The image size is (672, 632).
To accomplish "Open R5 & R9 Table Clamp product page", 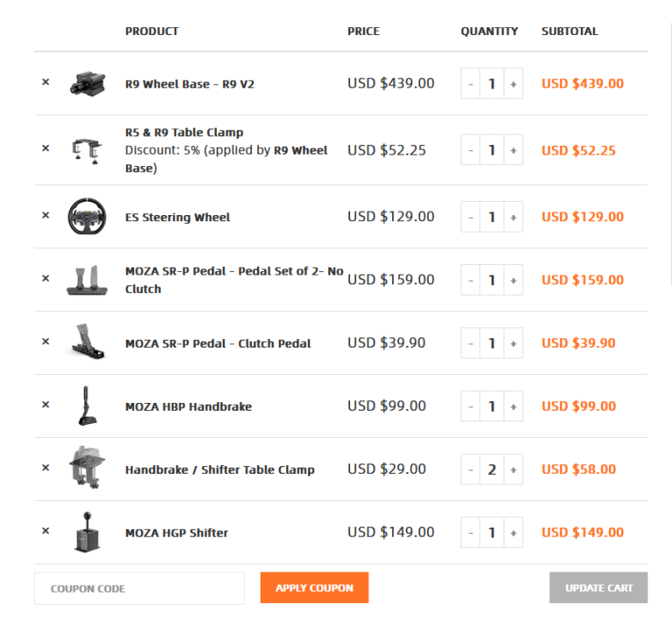I will [184, 133].
